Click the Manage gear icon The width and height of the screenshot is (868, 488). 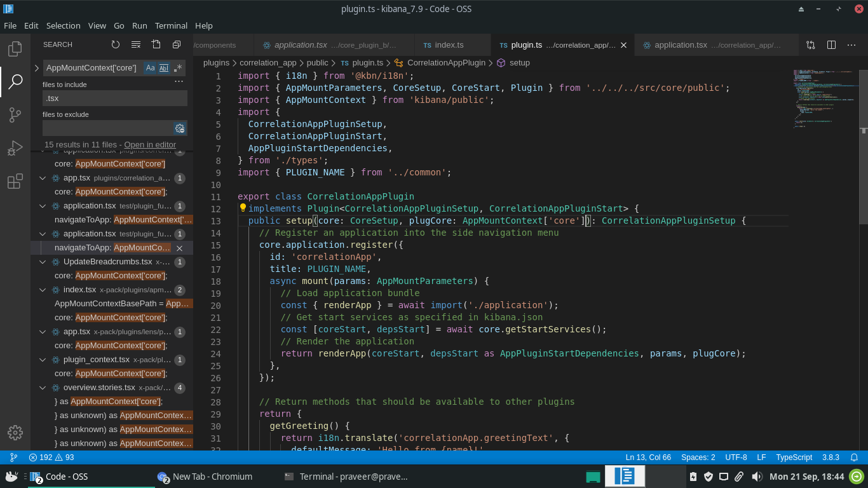click(x=15, y=433)
